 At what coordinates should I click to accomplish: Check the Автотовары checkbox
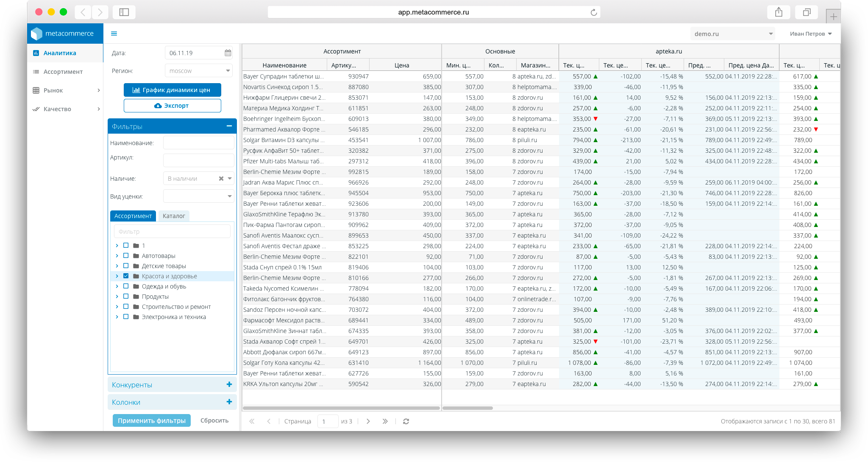[126, 255]
